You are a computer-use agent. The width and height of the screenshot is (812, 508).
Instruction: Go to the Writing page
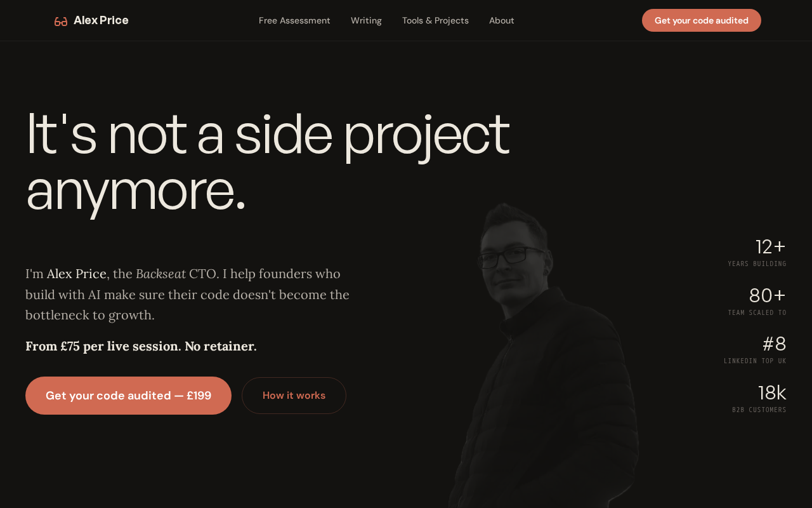point(366,20)
